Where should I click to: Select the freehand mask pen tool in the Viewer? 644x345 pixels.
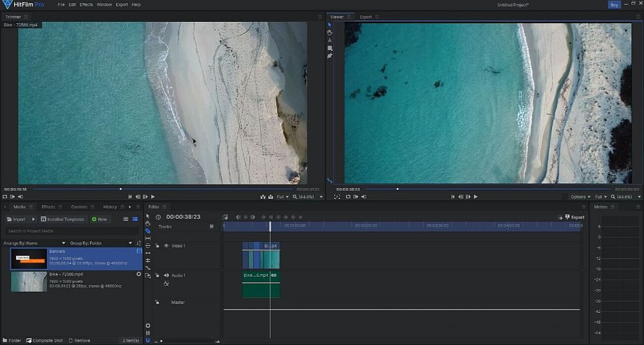[x=330, y=56]
